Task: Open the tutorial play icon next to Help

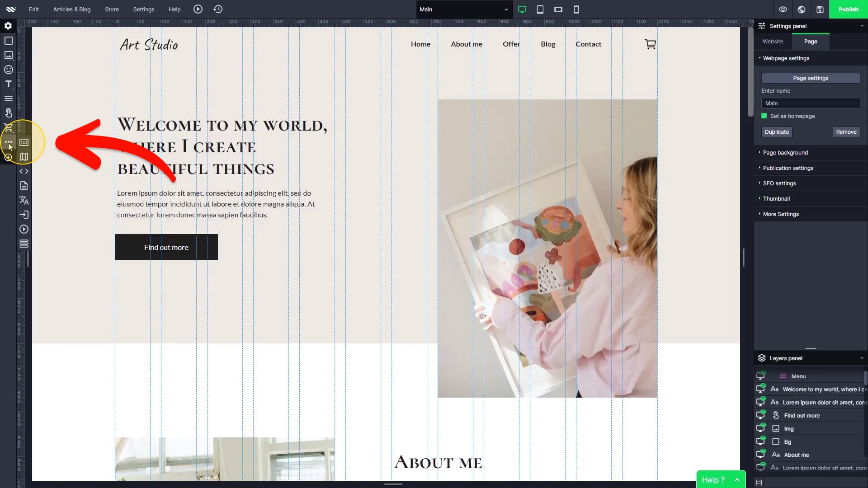Action: coord(198,9)
